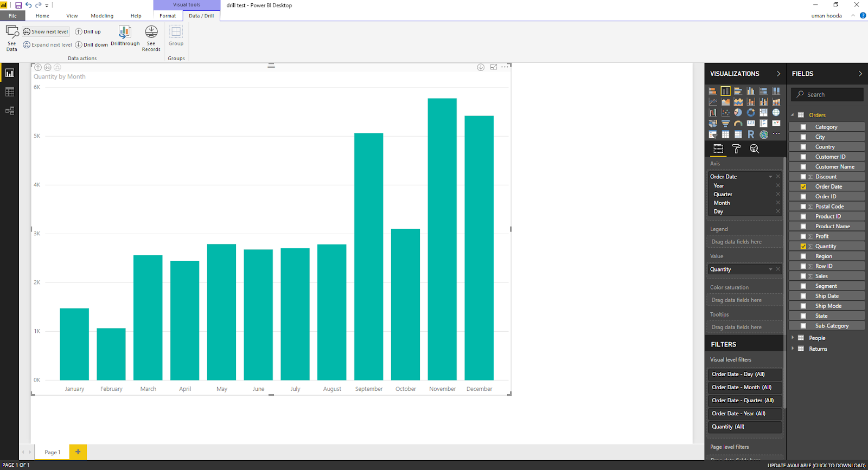Screen dimensions: 868x470
Task: Expand the Returns table
Action: coord(793,349)
